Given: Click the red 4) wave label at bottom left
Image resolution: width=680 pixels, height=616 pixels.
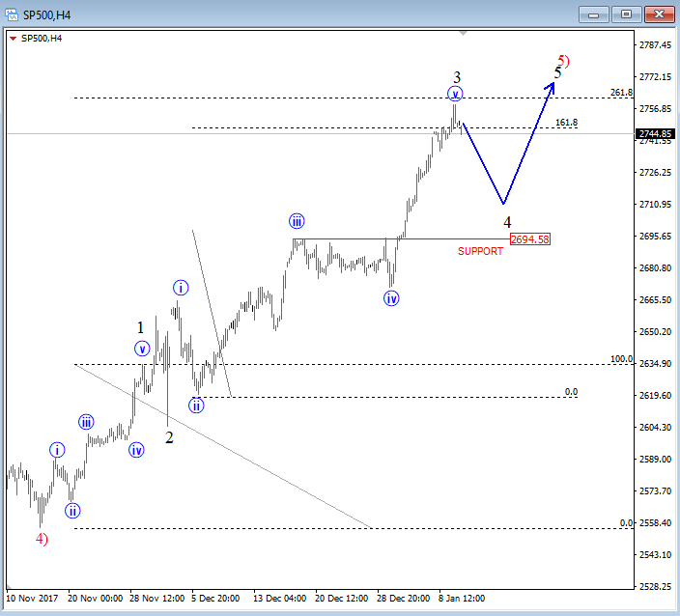Looking at the screenshot, I should pos(42,539).
